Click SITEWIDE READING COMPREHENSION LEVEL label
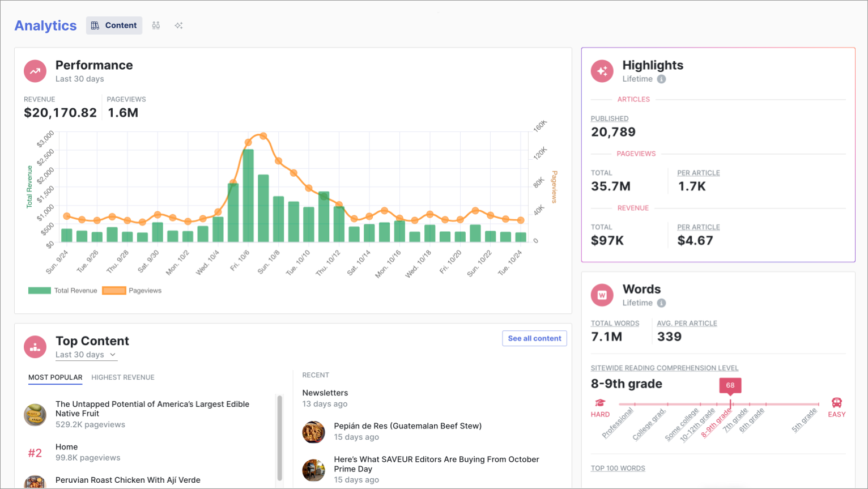This screenshot has width=868, height=489. [665, 368]
